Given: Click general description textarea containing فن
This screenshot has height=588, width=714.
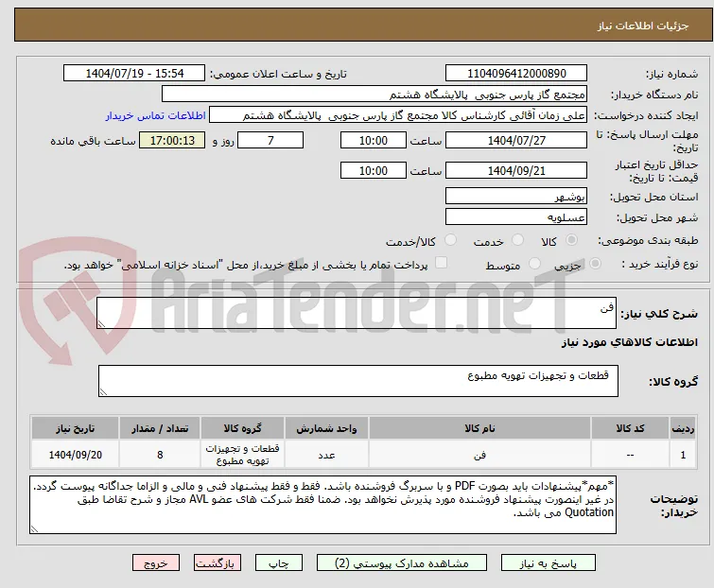Looking at the screenshot, I should pyautogui.click(x=357, y=313).
